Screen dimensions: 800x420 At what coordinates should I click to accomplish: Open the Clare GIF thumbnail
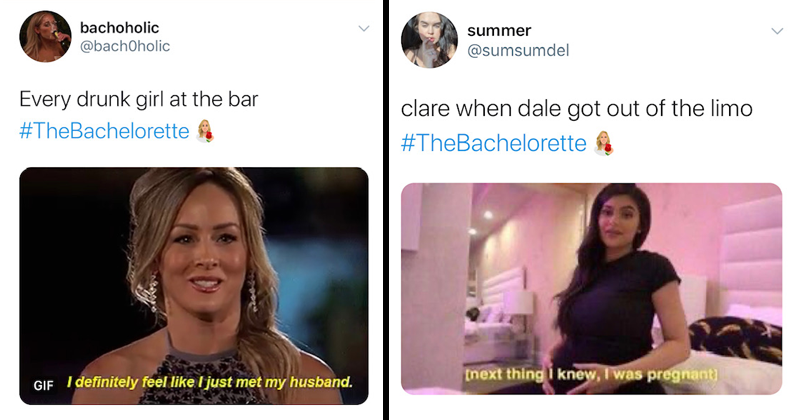[x=194, y=286]
